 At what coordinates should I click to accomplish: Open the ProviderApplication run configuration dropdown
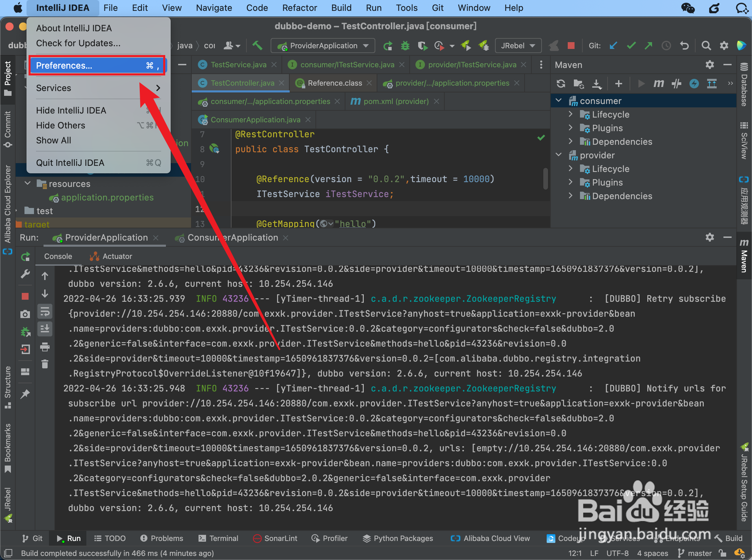point(323,46)
